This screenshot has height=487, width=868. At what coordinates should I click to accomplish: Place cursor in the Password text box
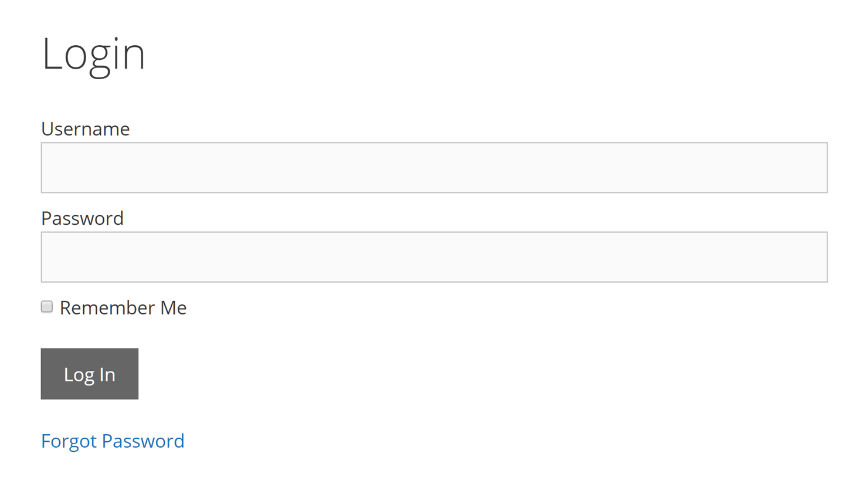point(434,257)
